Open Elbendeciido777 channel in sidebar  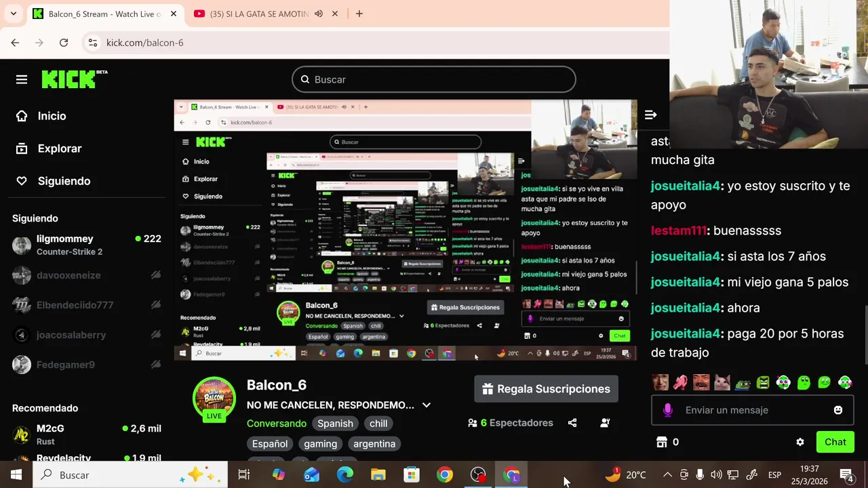[x=87, y=305]
